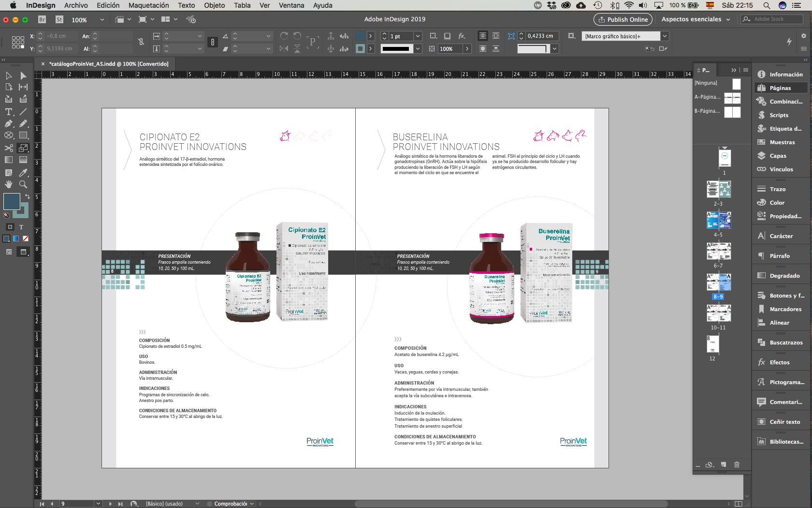Open Aspectos esenciales workspace dropdown
This screenshot has width=812, height=508.
(696, 19)
